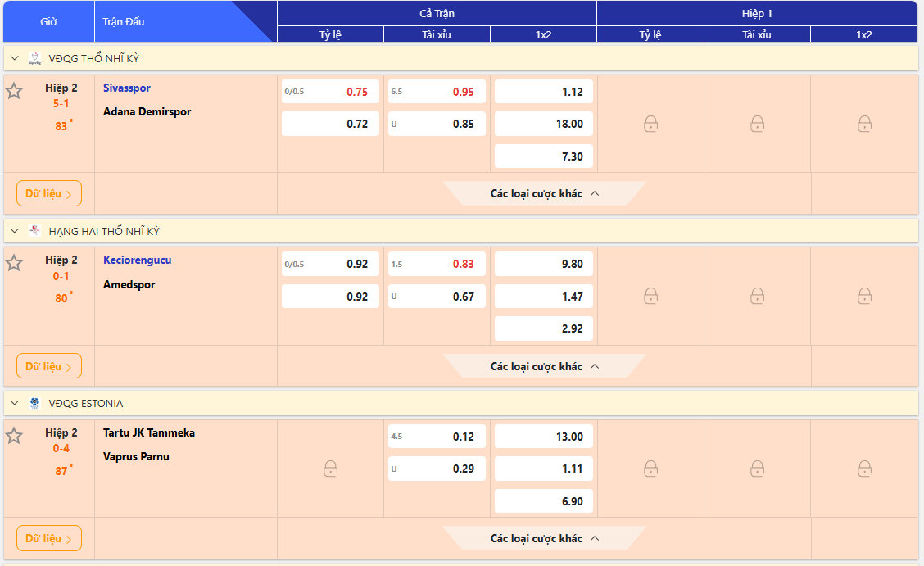Click locked Cả Trận Tỷ lệ icon, Tartu Tammeka row
924x566 pixels.
click(x=331, y=469)
